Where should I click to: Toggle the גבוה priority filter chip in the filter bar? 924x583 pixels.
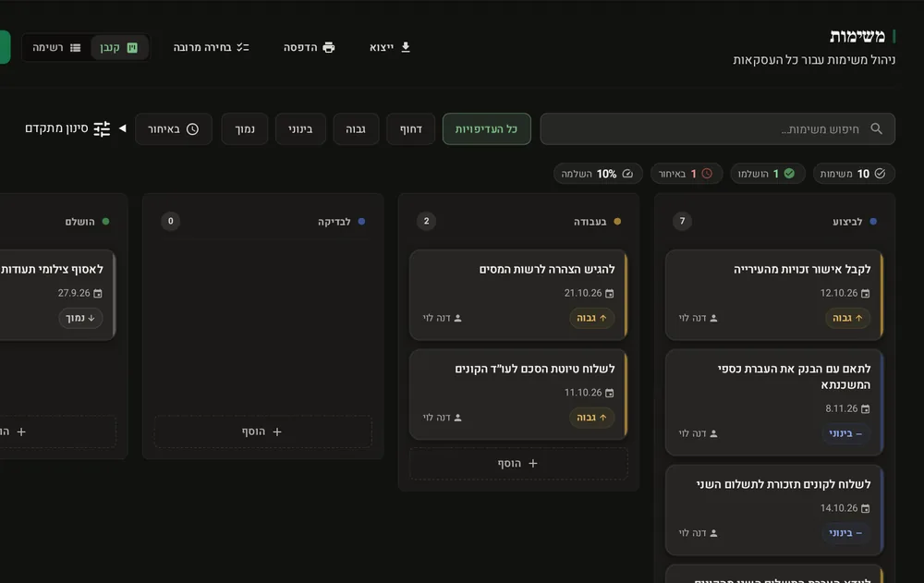tap(356, 129)
